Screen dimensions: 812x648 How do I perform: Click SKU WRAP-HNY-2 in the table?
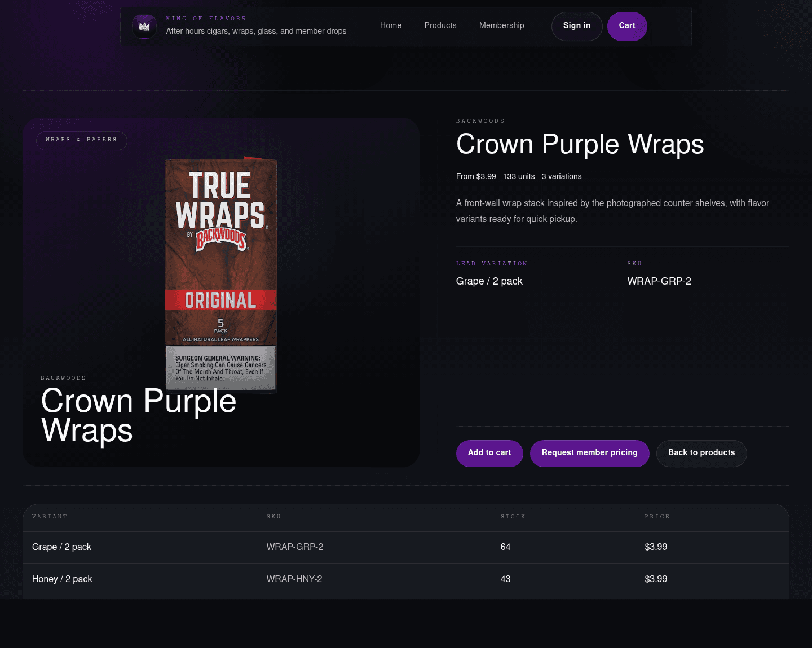pos(294,579)
